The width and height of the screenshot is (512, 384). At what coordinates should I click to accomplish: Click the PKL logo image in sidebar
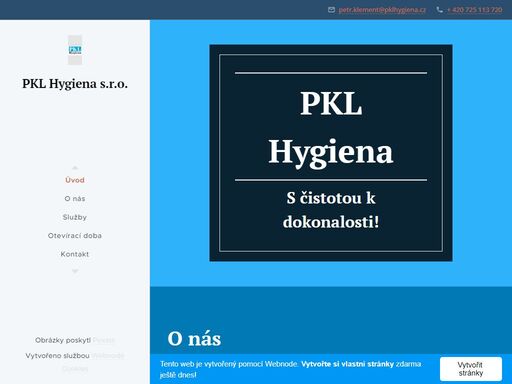coord(75,50)
